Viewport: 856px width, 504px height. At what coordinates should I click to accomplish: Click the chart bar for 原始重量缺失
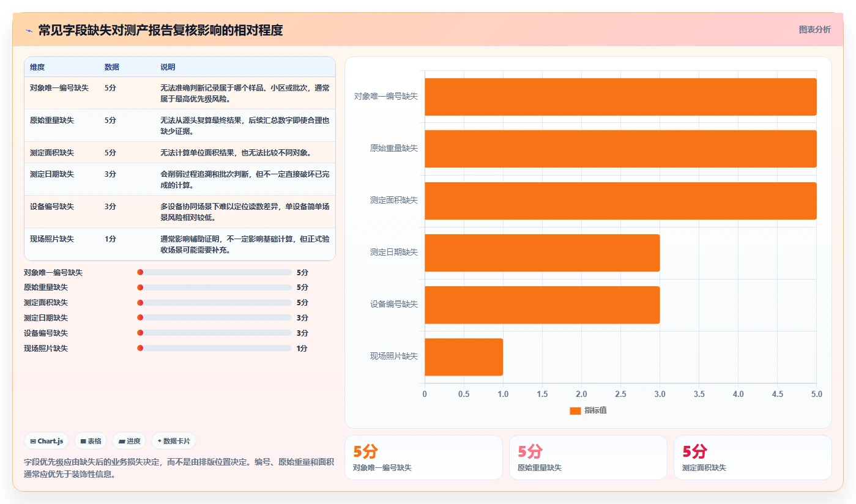pos(620,149)
